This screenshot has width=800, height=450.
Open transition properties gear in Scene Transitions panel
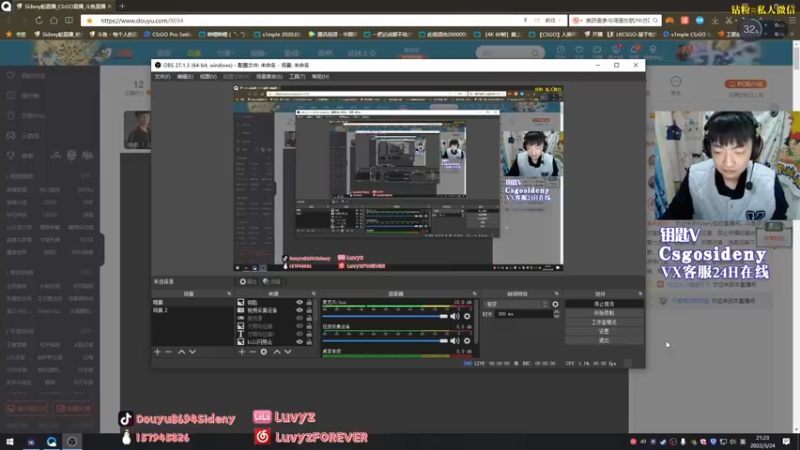pyautogui.click(x=555, y=304)
